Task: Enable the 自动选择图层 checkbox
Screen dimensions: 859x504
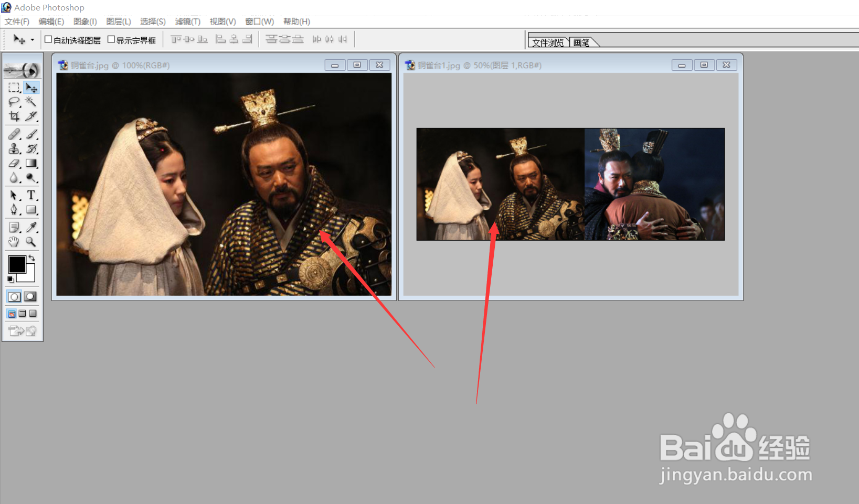Action: click(48, 39)
